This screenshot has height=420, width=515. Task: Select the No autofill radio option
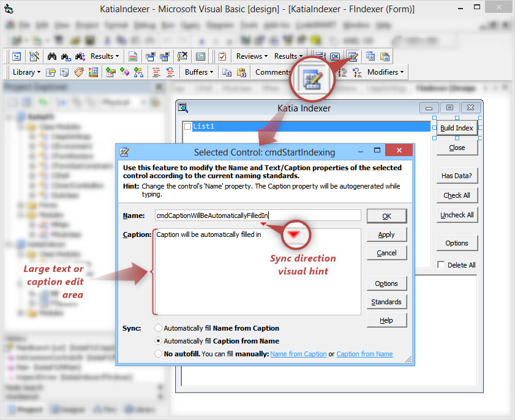click(x=159, y=354)
